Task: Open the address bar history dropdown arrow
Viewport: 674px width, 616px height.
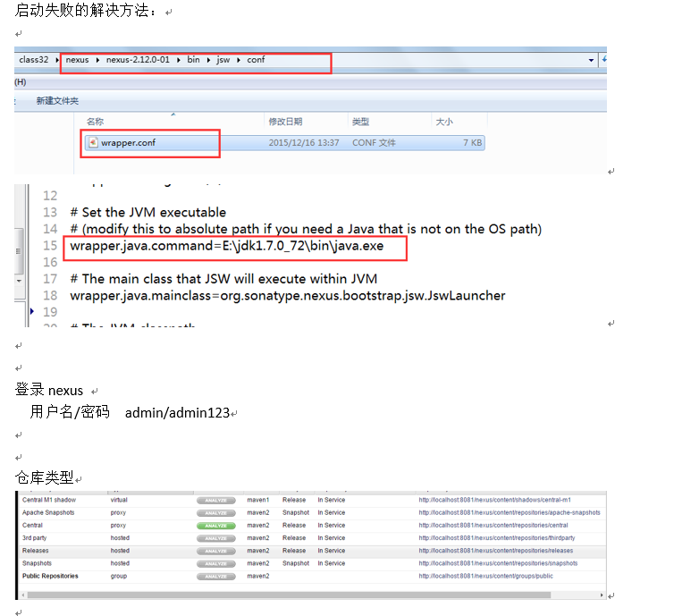Action: 591,60
